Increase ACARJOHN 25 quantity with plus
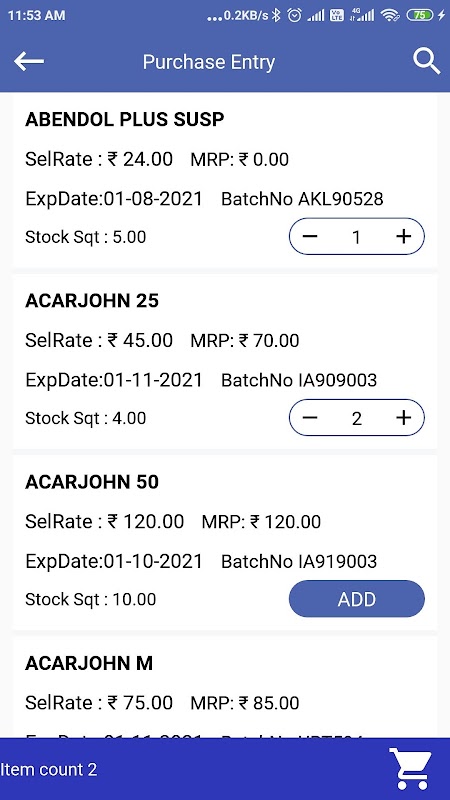The image size is (450, 800). [404, 418]
